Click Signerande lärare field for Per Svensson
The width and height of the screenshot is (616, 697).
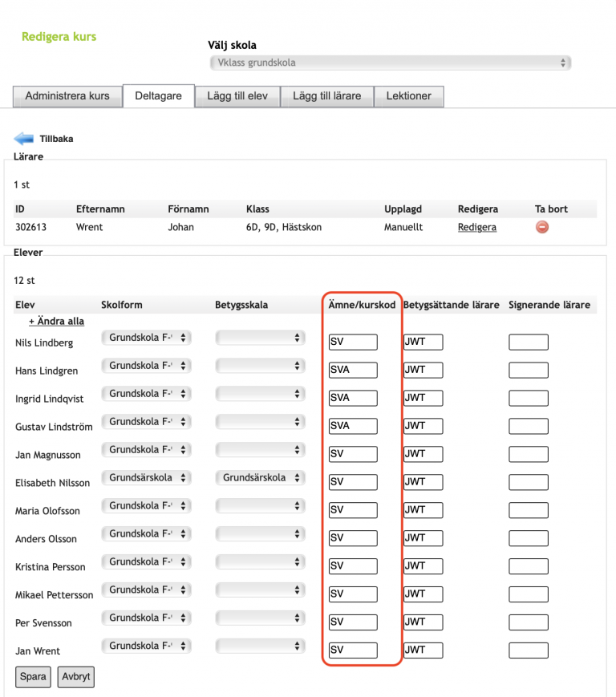pyautogui.click(x=529, y=622)
